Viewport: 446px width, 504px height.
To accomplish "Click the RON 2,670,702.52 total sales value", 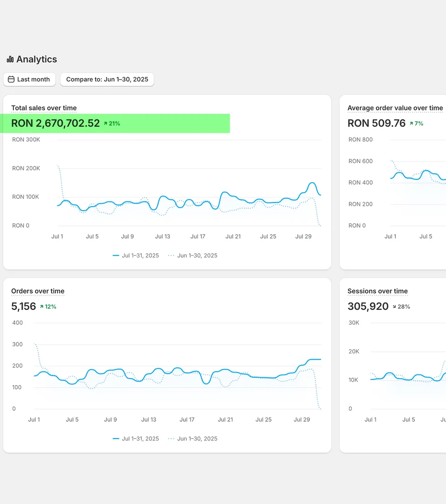I will coord(55,123).
